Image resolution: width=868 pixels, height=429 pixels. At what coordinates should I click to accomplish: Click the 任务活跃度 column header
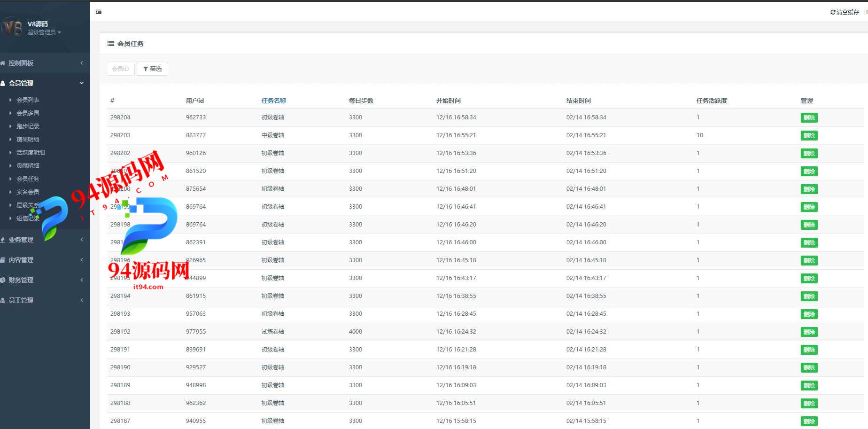coord(712,101)
